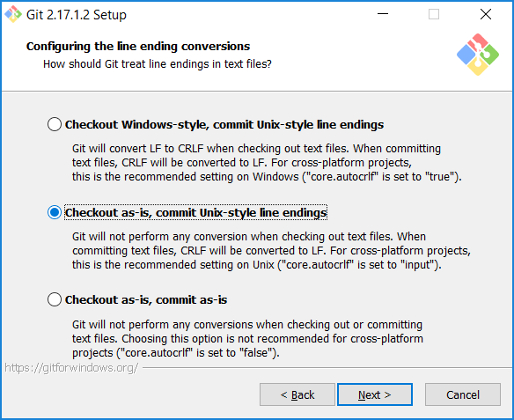Click the How should Git treat line endings subtitle

158,64
